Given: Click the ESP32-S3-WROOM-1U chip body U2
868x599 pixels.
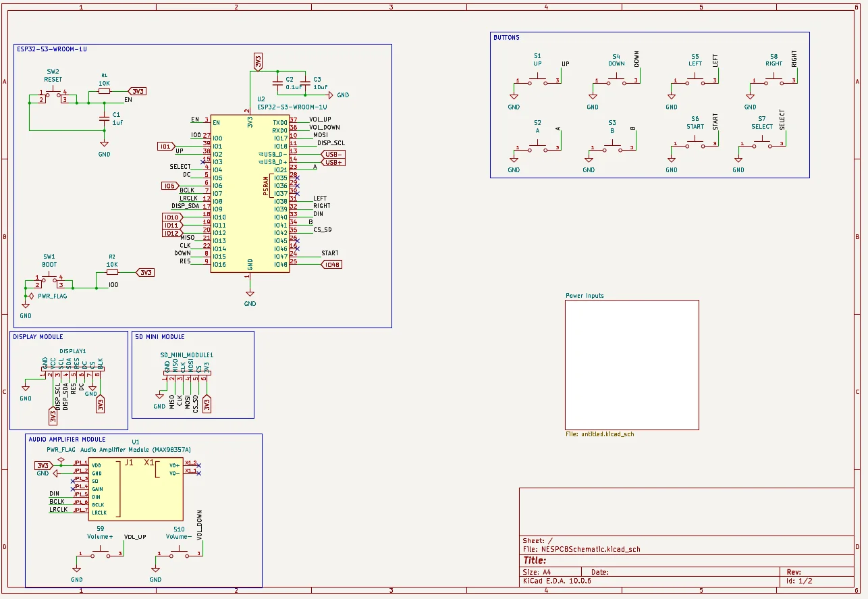Looking at the screenshot, I should point(250,192).
